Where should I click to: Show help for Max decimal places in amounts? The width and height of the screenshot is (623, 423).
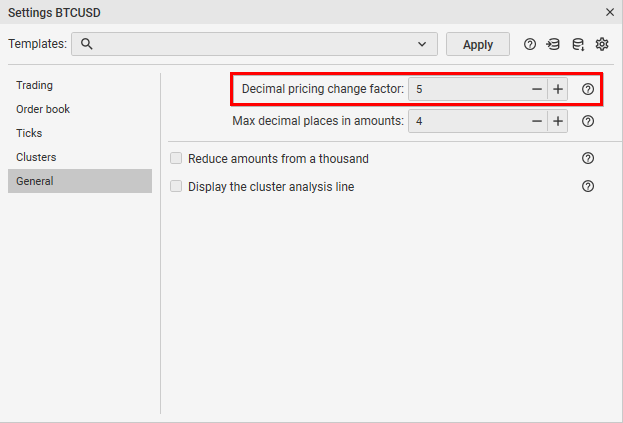coord(588,121)
